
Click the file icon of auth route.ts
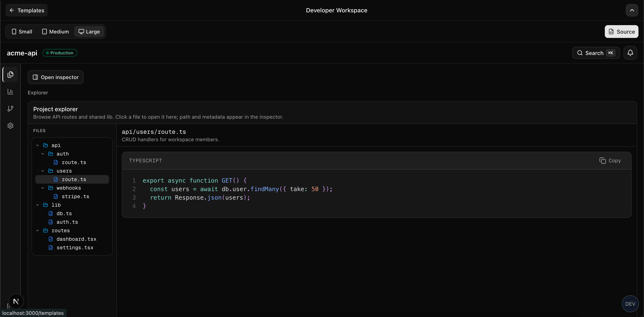56,163
